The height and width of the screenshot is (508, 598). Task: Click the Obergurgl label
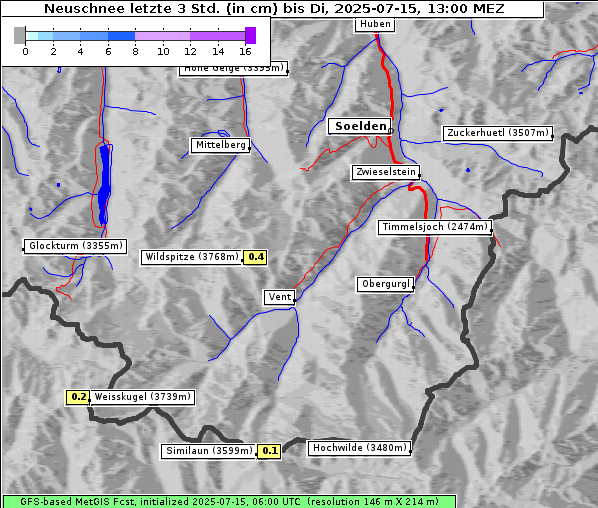point(386,285)
